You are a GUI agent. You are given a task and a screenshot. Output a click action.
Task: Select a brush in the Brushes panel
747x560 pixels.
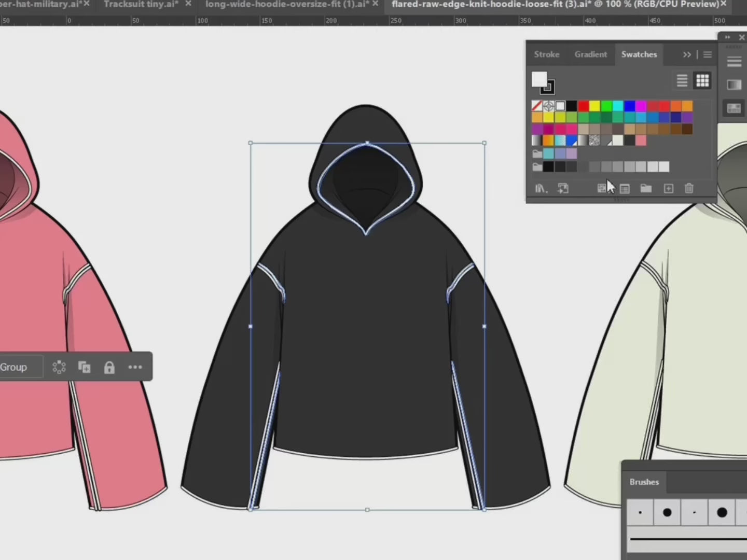(667, 512)
